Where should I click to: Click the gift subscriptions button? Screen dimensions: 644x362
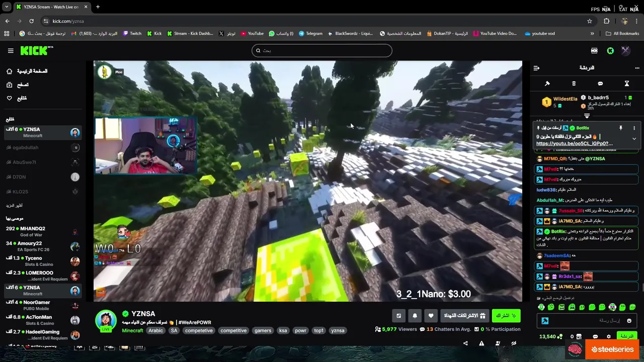click(x=464, y=316)
